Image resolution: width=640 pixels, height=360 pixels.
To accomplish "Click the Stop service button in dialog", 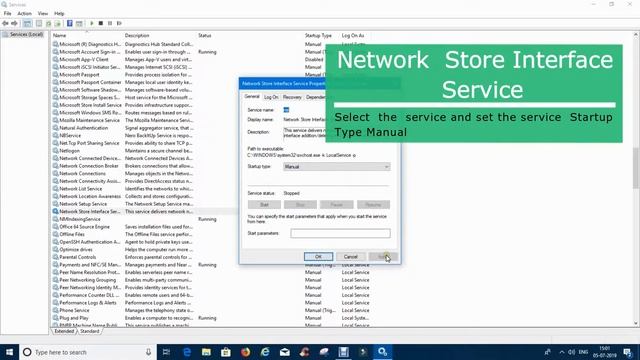I will click(x=300, y=204).
